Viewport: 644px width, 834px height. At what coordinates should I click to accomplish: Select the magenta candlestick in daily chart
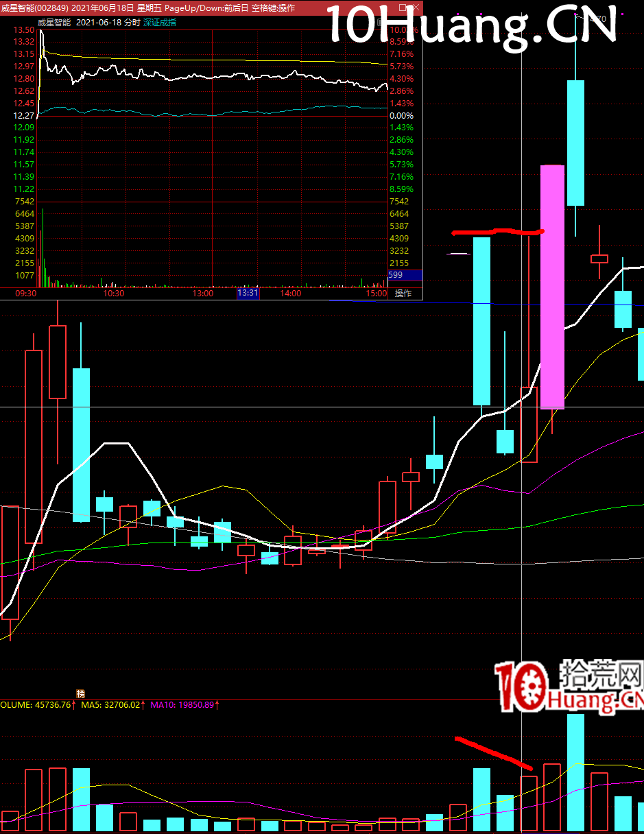(553, 287)
